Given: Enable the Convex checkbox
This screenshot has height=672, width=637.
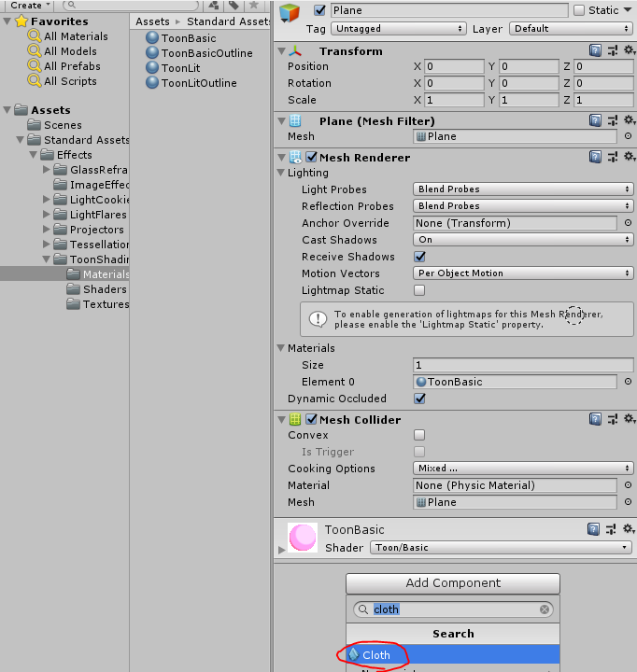Looking at the screenshot, I should pyautogui.click(x=419, y=435).
